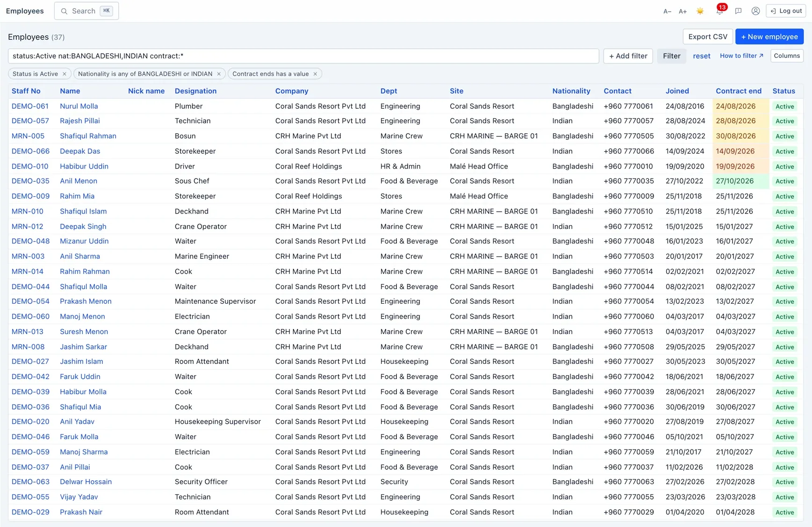Open the How to filter help link
The height and width of the screenshot is (527, 812).
click(741, 56)
